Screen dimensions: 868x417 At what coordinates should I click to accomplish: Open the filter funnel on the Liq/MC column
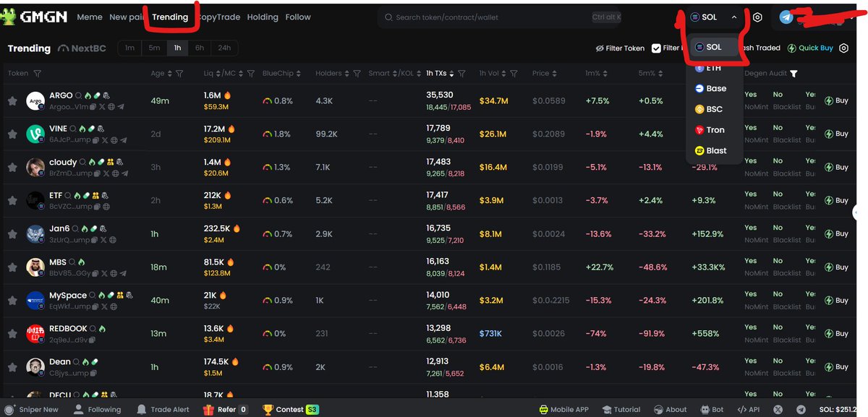251,73
